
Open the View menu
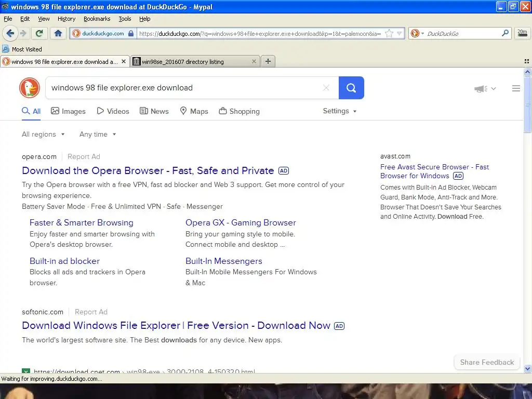click(x=44, y=19)
